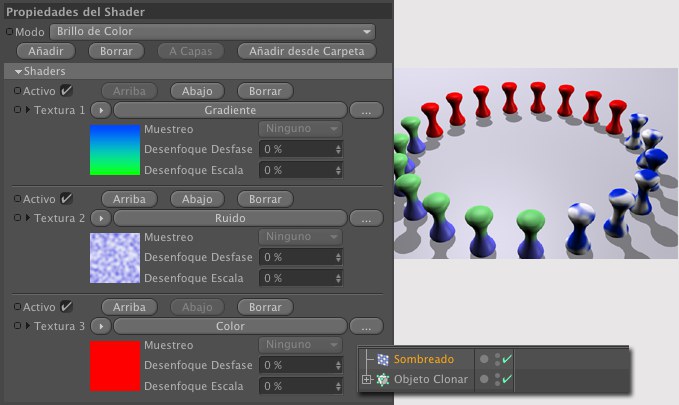Expand Textura 1 disclosure triangle
Image resolution: width=679 pixels, height=405 pixels.
click(28, 110)
